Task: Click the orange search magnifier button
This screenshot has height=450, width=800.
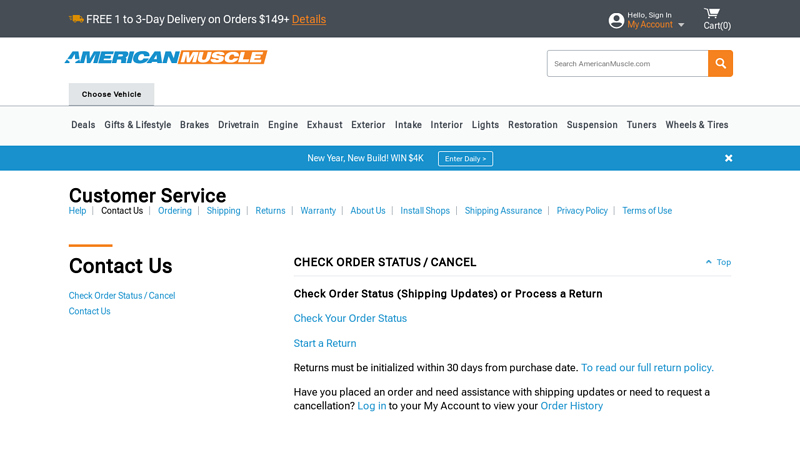Action: pyautogui.click(x=720, y=63)
